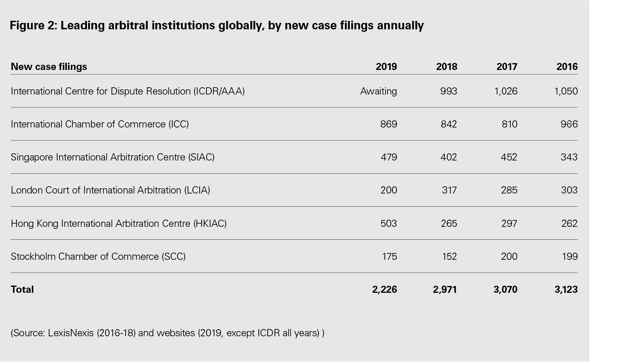Screen dimensions: 644x362
Task: Select the Stockholm Chamber of Commerce row label
Action: pyautogui.click(x=98, y=257)
